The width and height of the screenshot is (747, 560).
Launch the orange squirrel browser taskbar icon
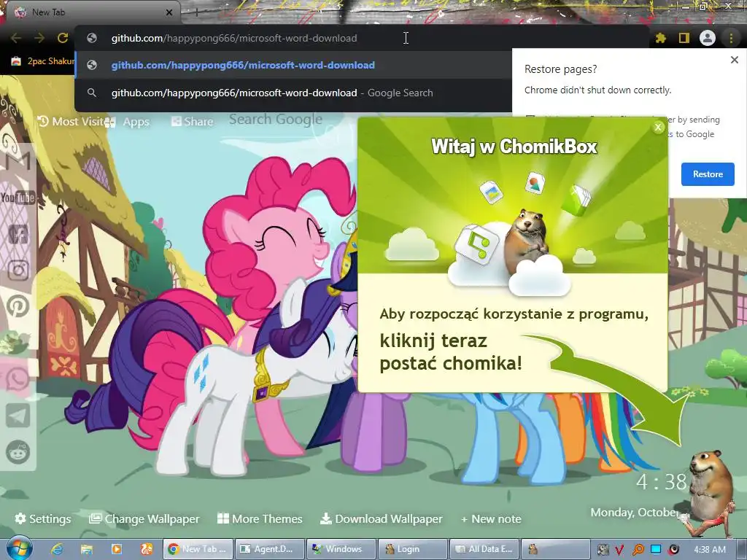[146, 549]
